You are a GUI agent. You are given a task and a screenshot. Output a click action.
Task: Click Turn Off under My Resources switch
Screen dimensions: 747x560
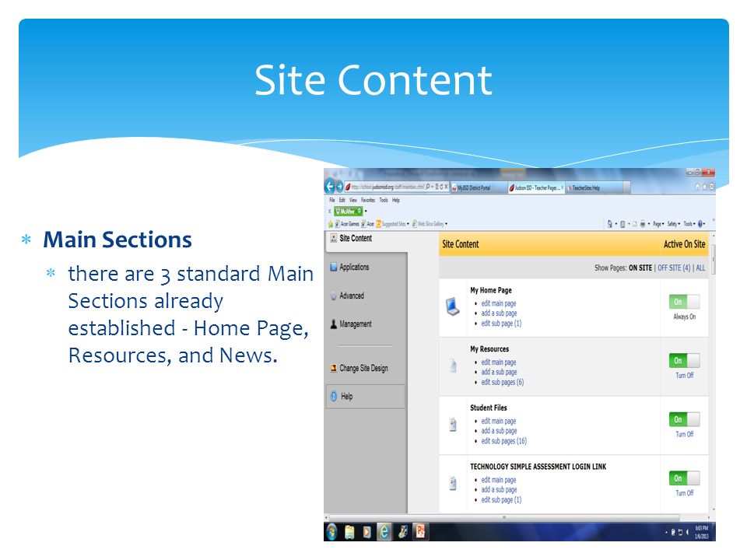tap(684, 375)
